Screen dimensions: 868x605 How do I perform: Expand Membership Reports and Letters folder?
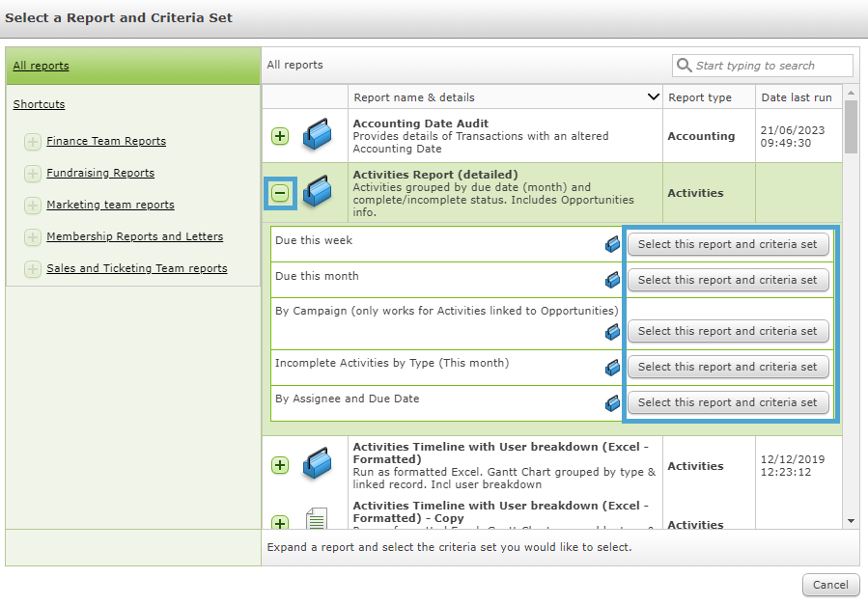33,237
